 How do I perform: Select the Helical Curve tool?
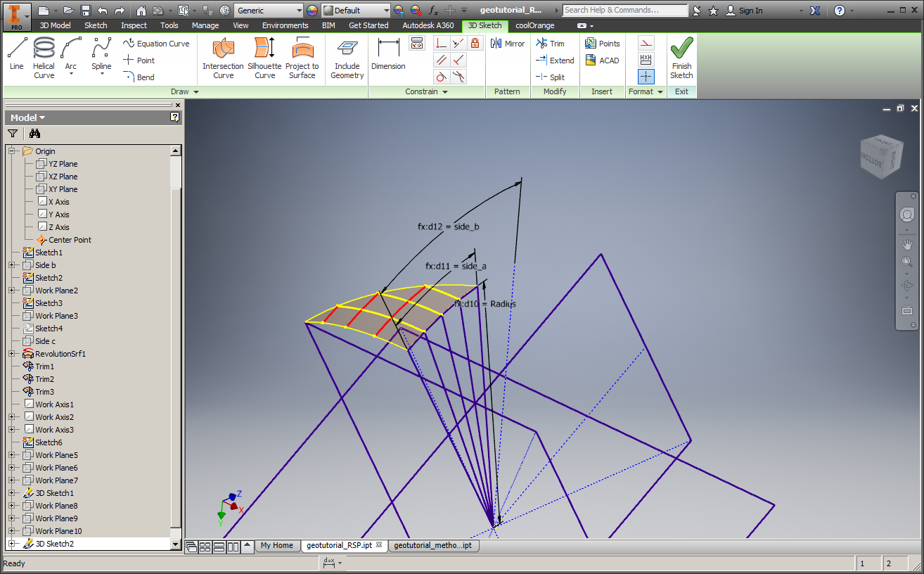click(44, 58)
